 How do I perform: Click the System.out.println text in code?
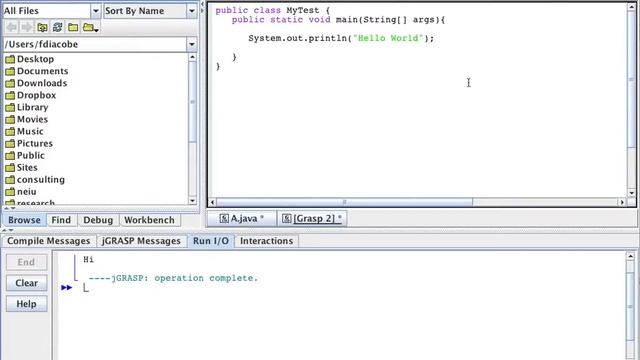(298, 38)
